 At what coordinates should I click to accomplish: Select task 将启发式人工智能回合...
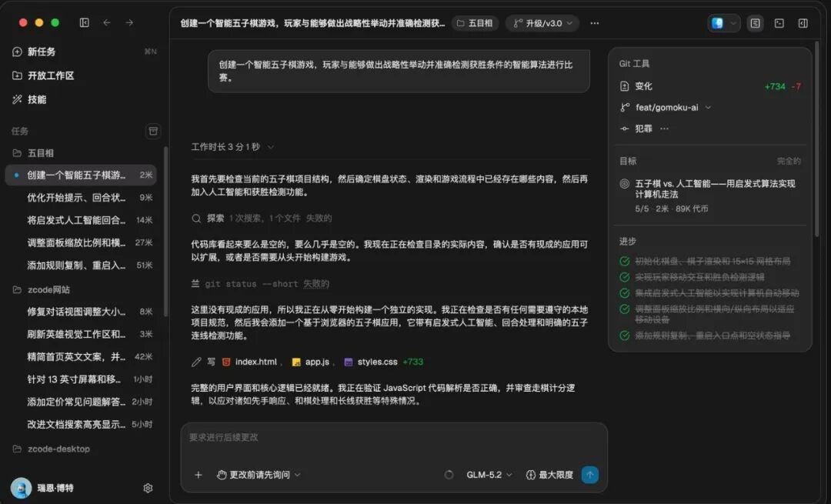point(82,220)
